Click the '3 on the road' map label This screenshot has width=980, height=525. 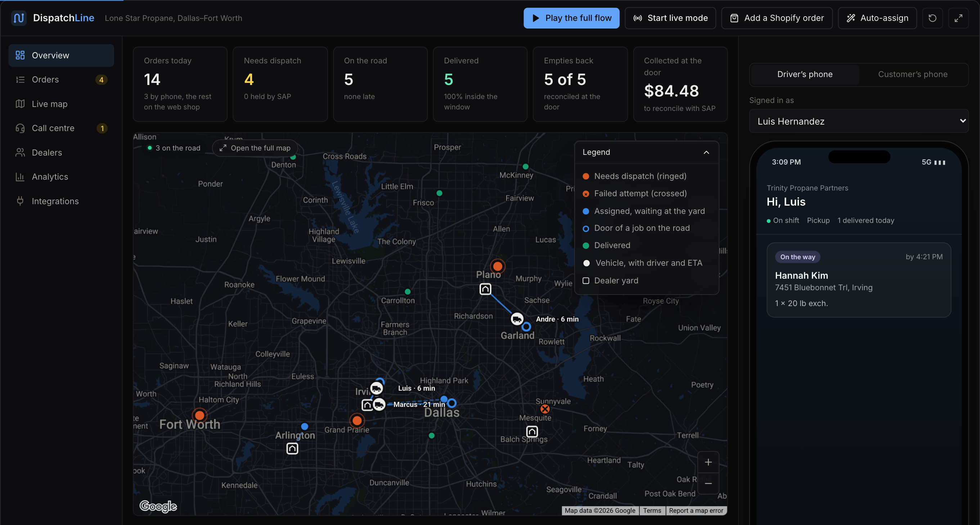174,148
